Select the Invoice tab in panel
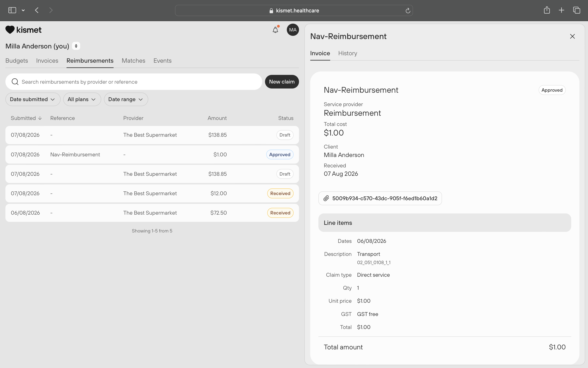This screenshot has width=588, height=368. click(320, 53)
